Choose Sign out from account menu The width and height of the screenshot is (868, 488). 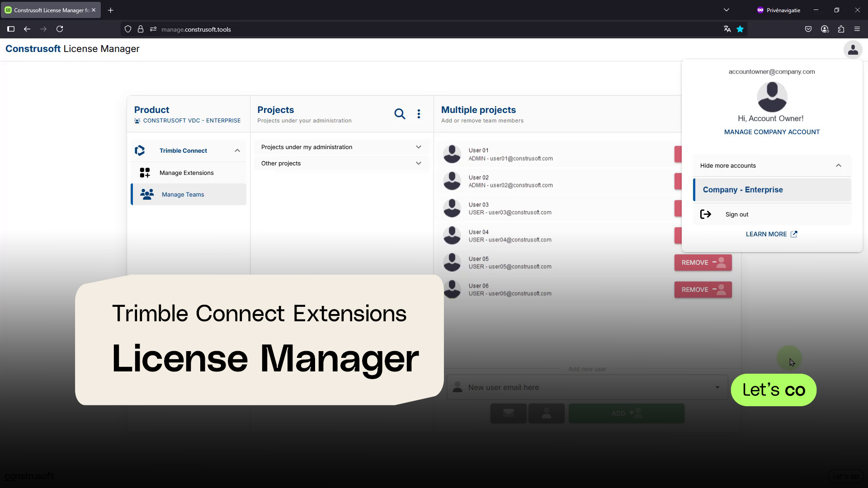[x=772, y=214]
